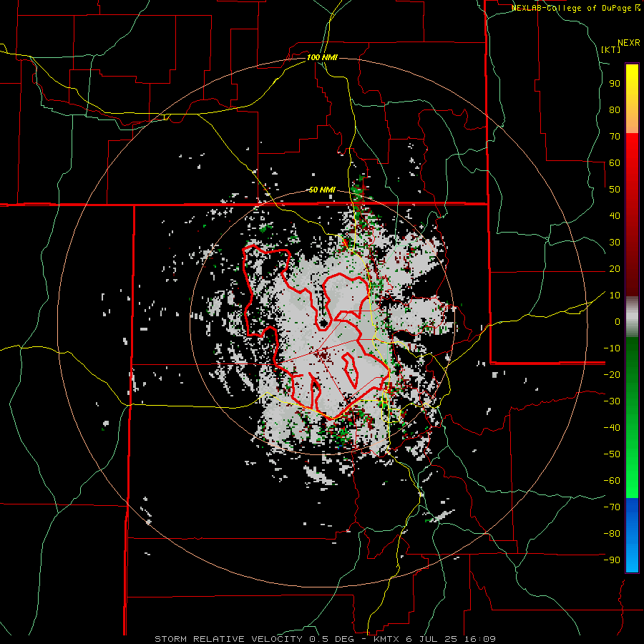Image resolution: width=644 pixels, height=644 pixels.
Task: Click the positive 50 scale label
Action: tap(615, 190)
